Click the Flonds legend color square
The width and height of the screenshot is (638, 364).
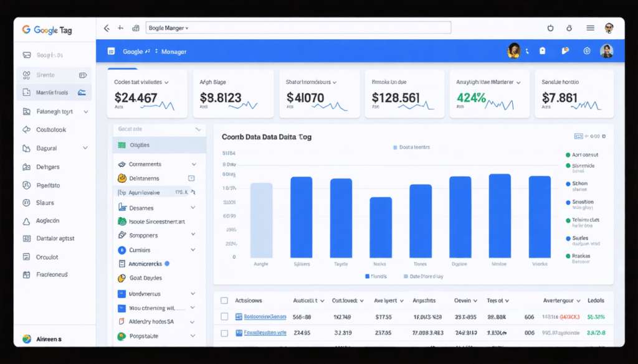[x=368, y=276]
